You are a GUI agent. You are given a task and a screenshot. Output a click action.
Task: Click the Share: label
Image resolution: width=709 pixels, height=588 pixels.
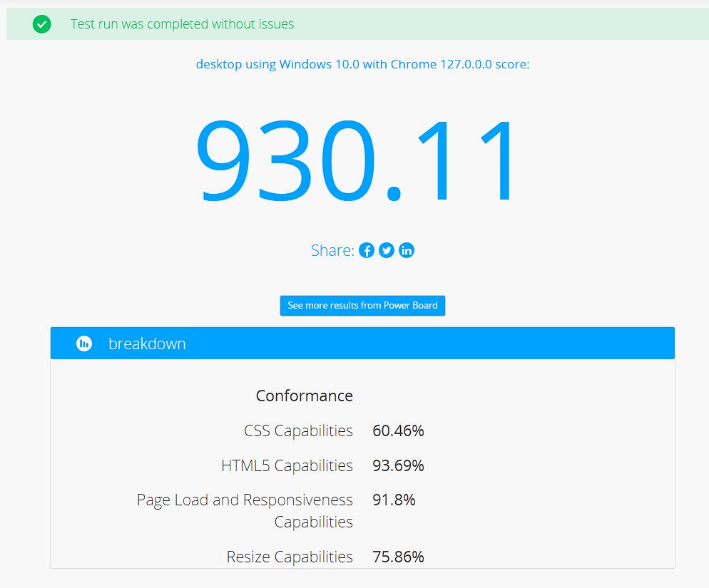coord(333,250)
